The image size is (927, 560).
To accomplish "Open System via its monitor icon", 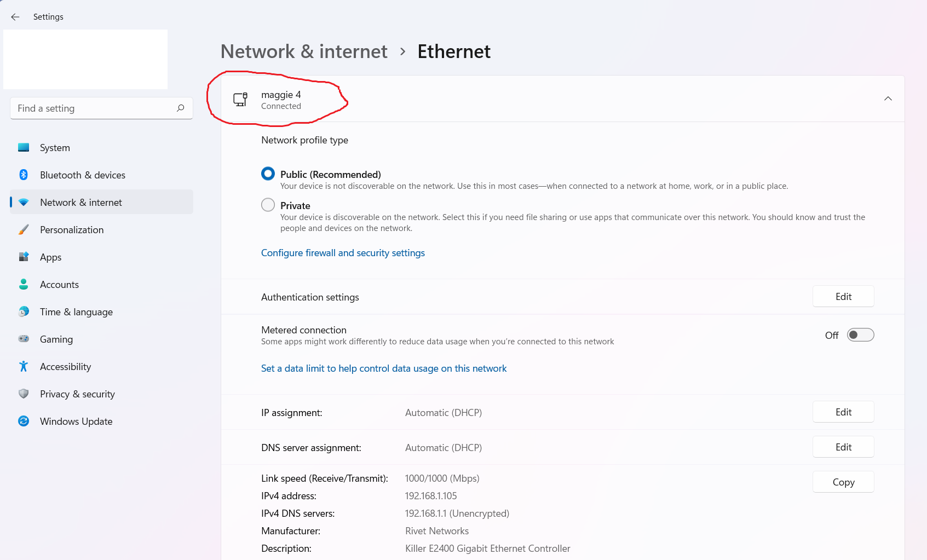I will click(24, 148).
